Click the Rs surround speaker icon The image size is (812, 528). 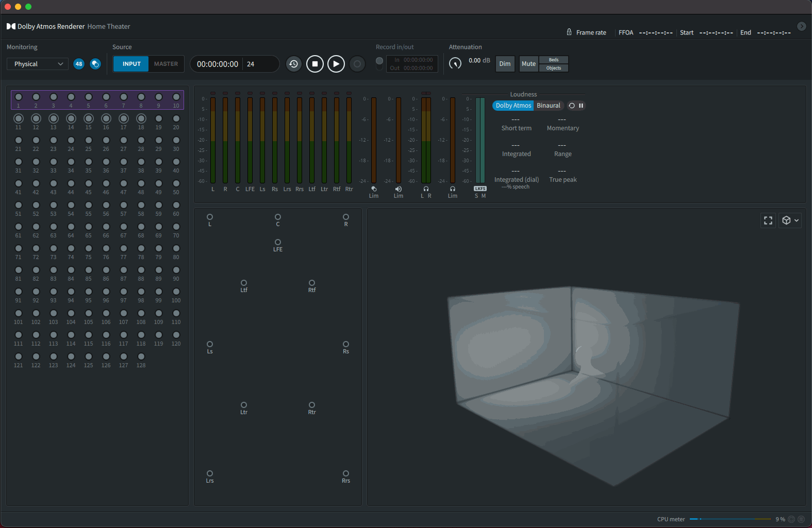point(346,344)
